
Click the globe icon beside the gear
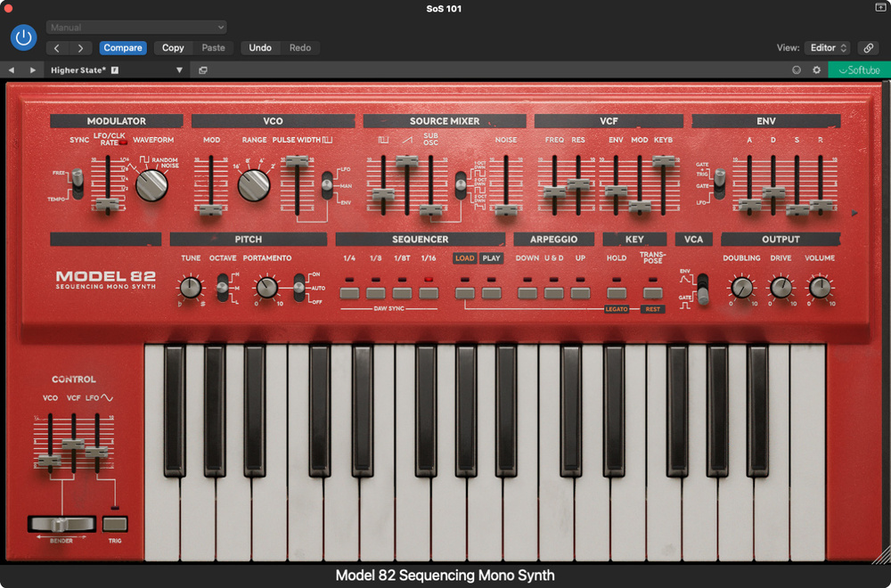tap(796, 69)
